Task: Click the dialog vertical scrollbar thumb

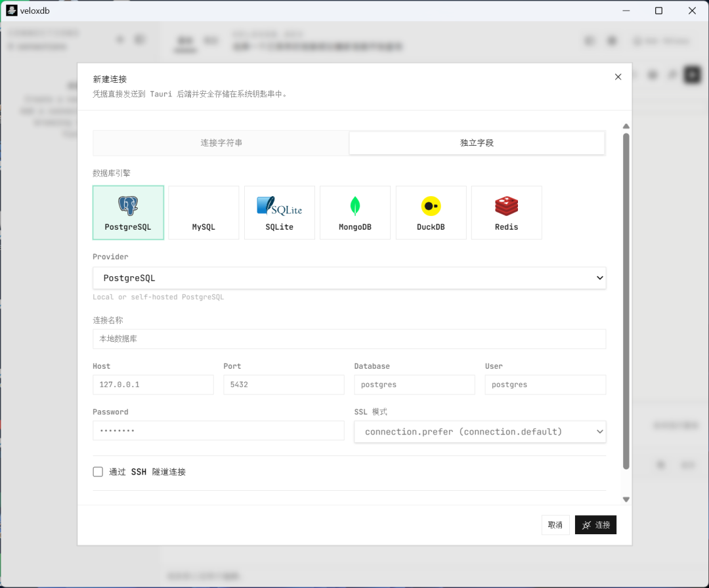Action: point(626,301)
